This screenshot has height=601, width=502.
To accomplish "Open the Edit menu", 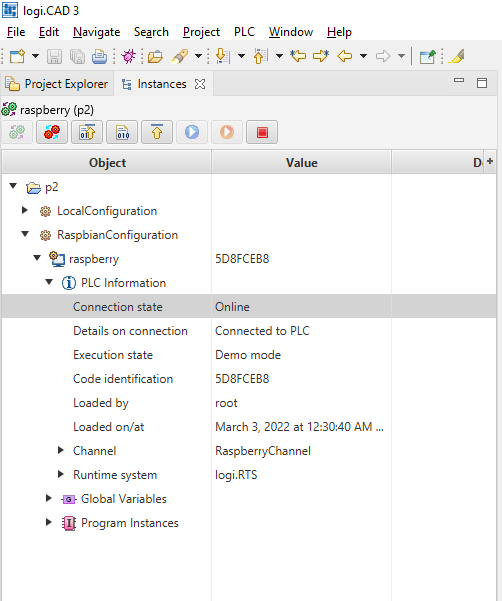I will click(x=49, y=32).
